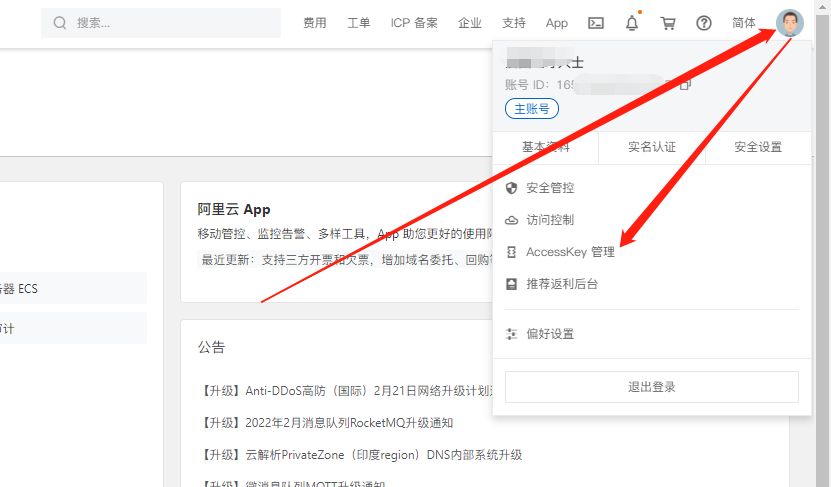Open the shopping cart icon
The image size is (831, 487).
click(x=668, y=23)
